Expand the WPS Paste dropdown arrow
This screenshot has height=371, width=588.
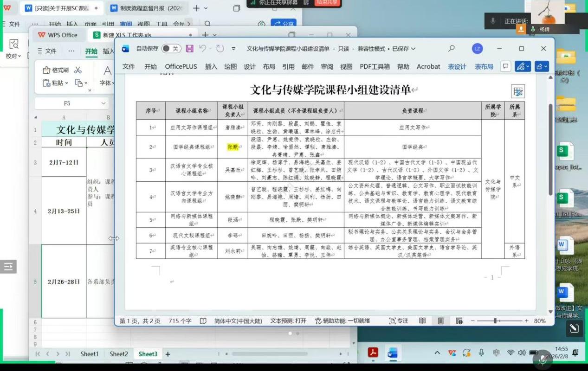(67, 83)
